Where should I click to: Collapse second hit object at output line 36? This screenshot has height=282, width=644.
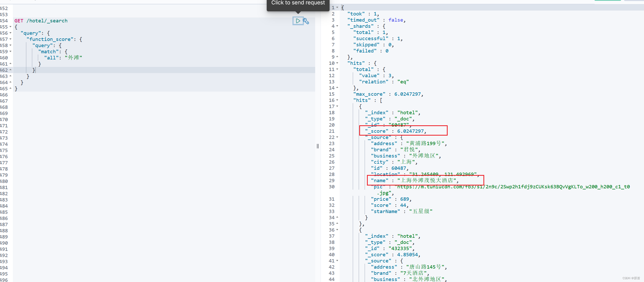click(337, 230)
